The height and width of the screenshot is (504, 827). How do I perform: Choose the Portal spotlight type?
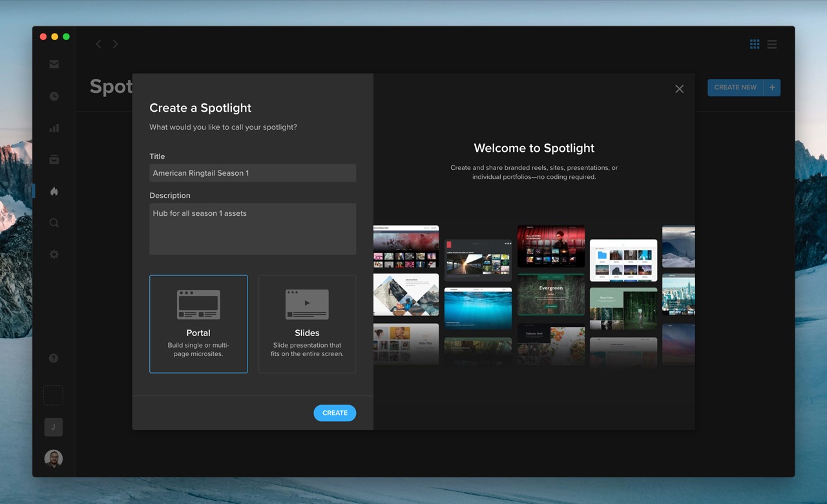198,324
